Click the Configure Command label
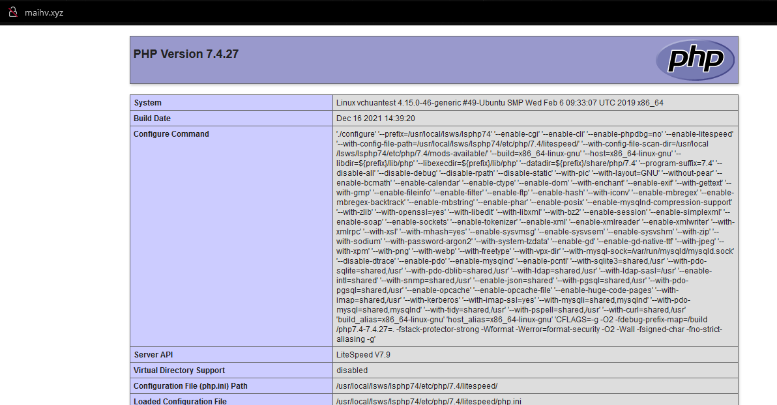The image size is (777, 405). 171,134
